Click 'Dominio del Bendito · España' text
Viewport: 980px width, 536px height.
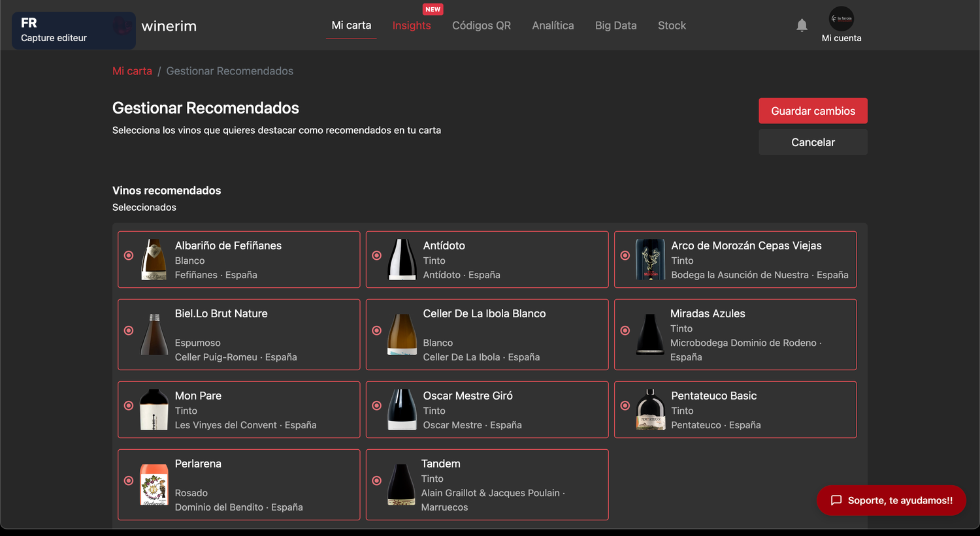239,507
